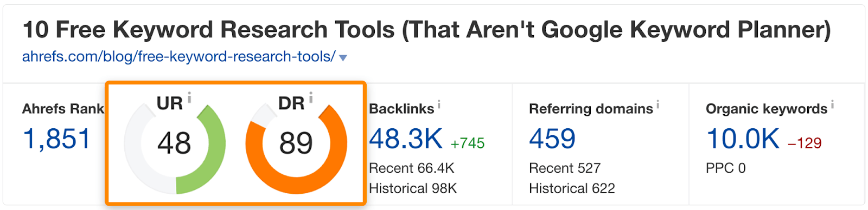This screenshot has width=868, height=210.
Task: Open the 459 referring domains count
Action: pos(552,139)
